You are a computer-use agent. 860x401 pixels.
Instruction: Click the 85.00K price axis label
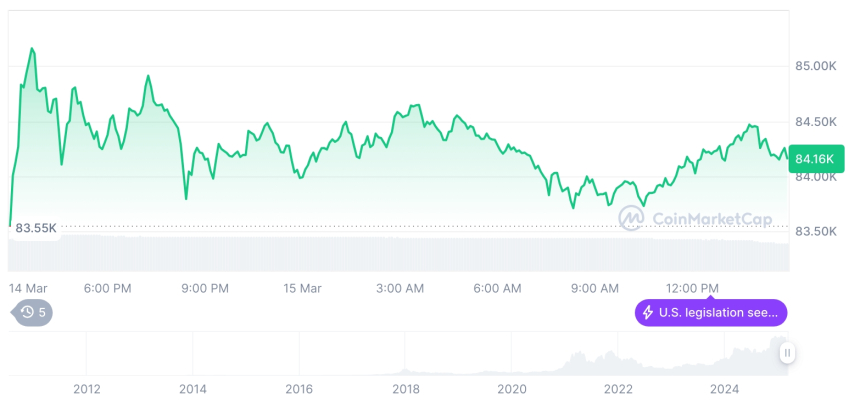pos(816,66)
